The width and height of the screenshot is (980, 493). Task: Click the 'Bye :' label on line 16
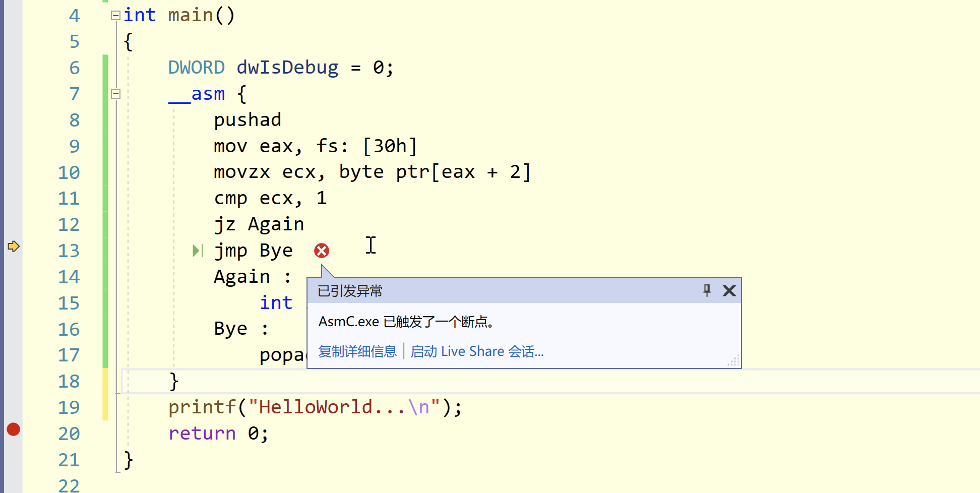[241, 329]
